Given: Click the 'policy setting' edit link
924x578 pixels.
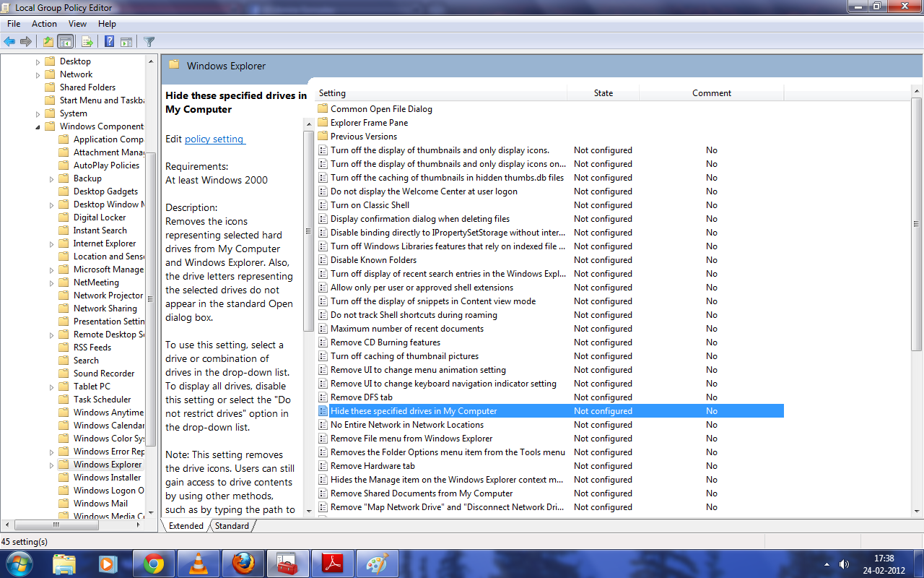Looking at the screenshot, I should [x=215, y=139].
